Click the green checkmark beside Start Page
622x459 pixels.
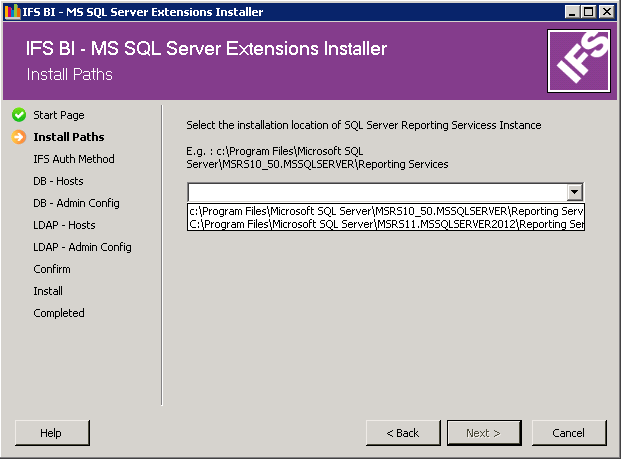click(x=19, y=115)
